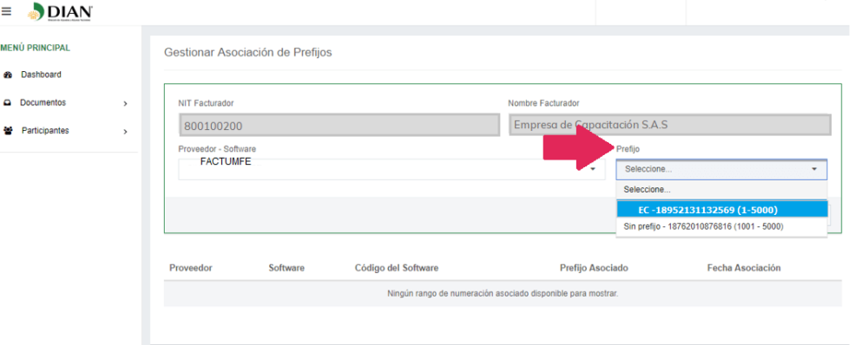Click the Participantes people icon
868x345 pixels.
[x=8, y=131]
